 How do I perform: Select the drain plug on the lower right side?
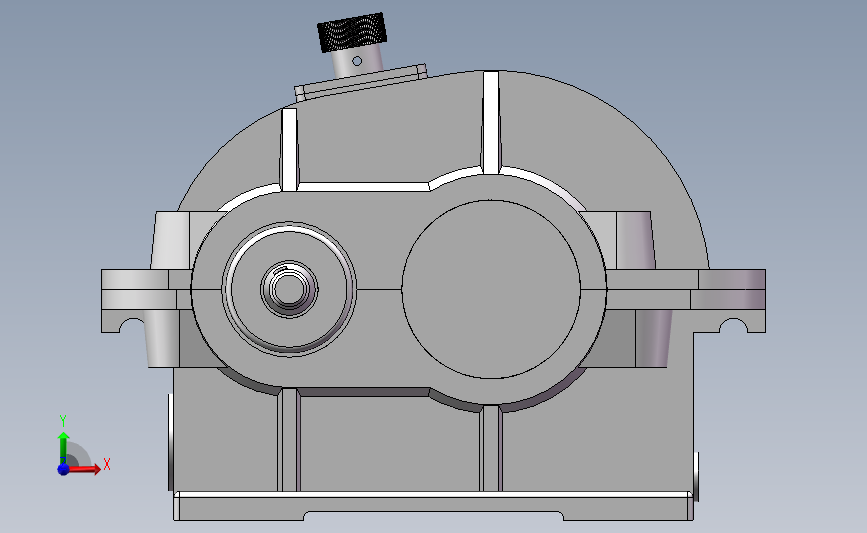point(696,477)
